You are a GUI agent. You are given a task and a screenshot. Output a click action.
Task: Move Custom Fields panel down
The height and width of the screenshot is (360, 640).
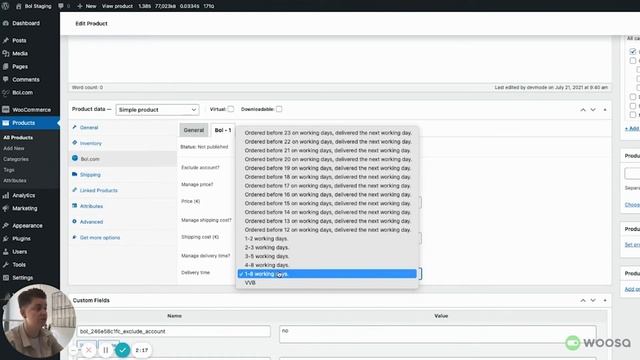tap(593, 300)
